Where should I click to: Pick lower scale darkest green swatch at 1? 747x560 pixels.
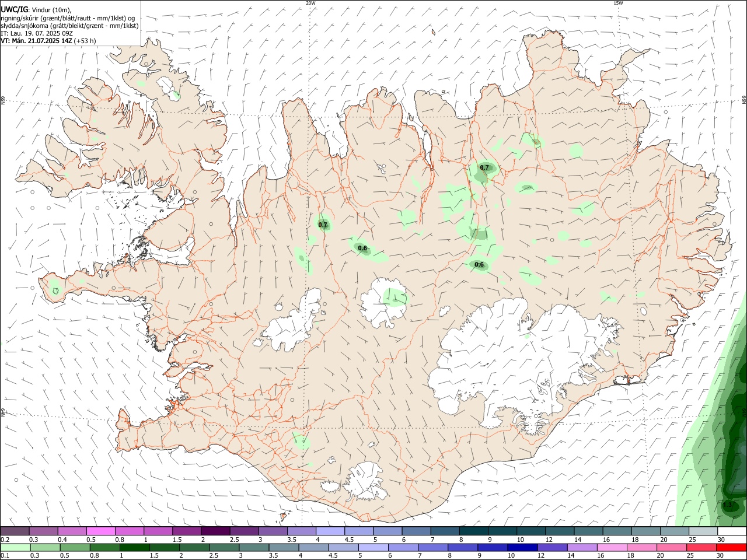[134, 547]
